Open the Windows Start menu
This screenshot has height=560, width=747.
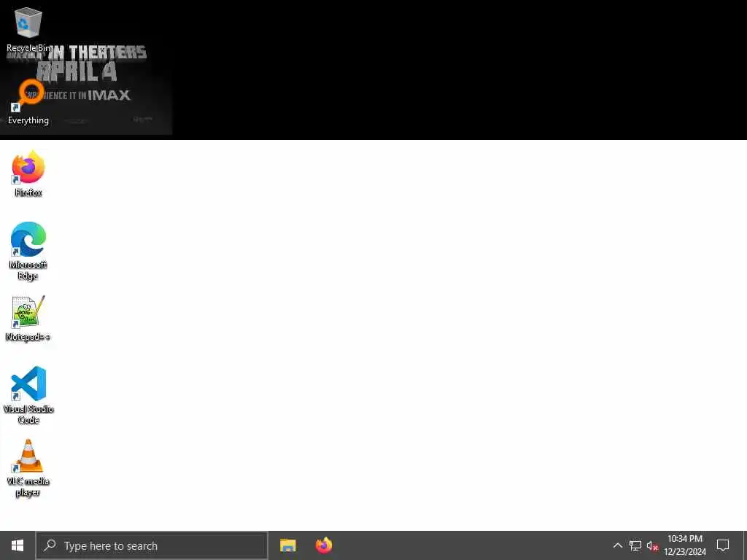[18, 545]
